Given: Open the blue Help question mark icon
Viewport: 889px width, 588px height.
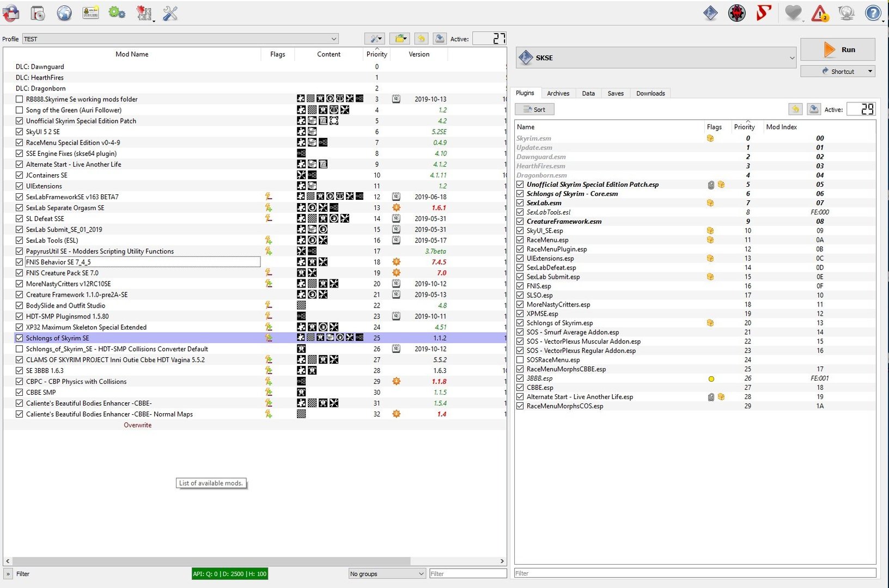Looking at the screenshot, I should 873,13.
